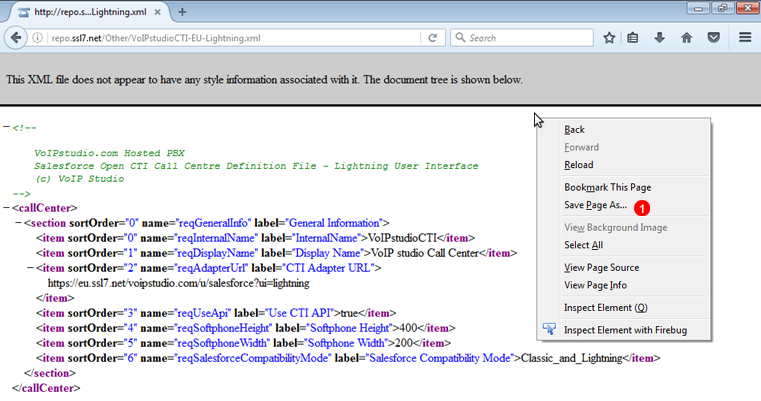Click the VoIPstudioCTI internal name value
761x401 pixels.
[402, 238]
